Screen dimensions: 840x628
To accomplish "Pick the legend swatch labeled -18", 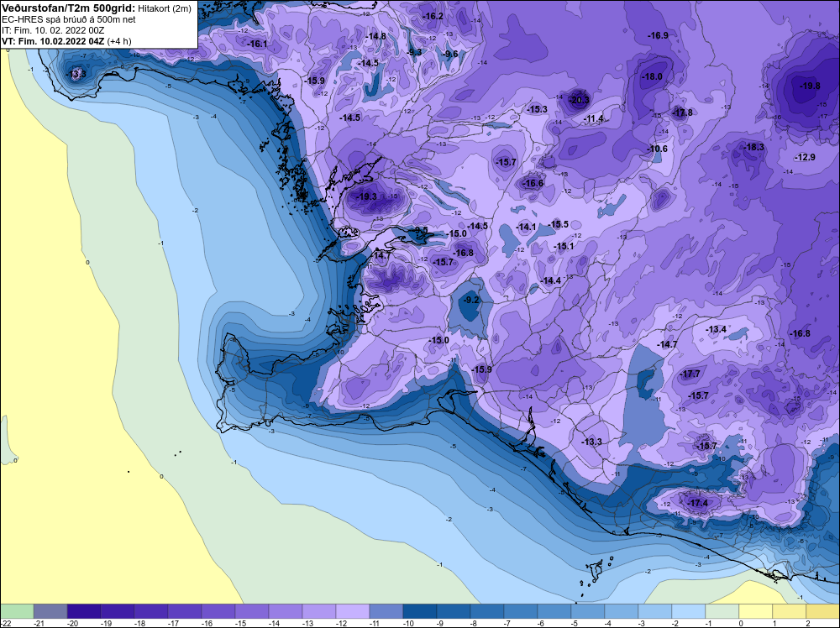I will pyautogui.click(x=151, y=611).
